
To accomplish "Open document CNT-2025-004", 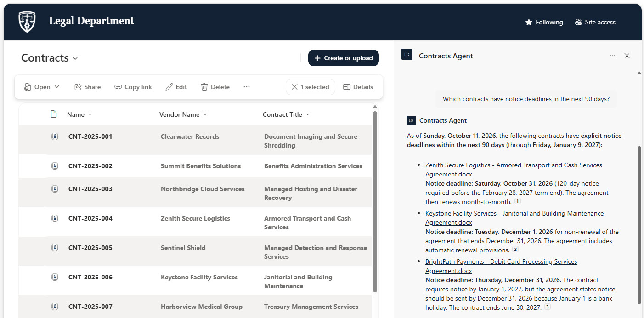I will (x=90, y=218).
